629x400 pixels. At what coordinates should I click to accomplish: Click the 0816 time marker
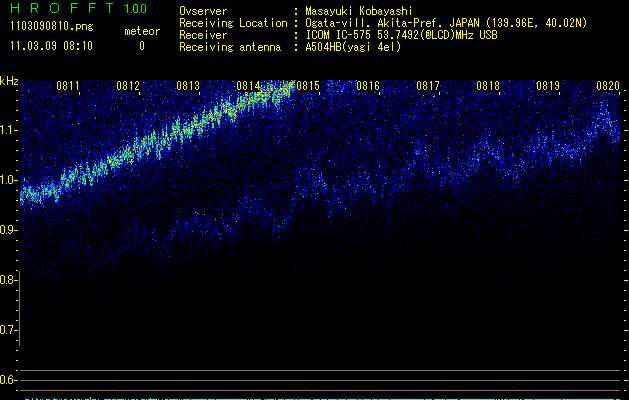368,85
